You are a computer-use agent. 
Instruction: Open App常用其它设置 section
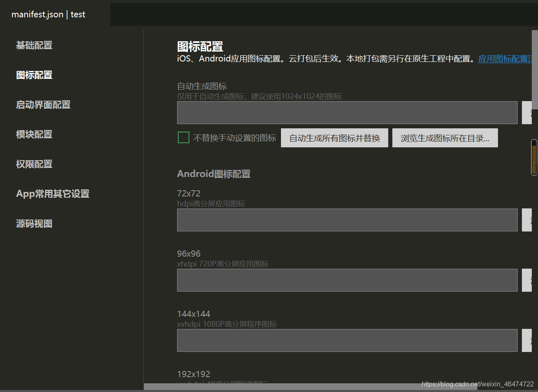point(53,194)
